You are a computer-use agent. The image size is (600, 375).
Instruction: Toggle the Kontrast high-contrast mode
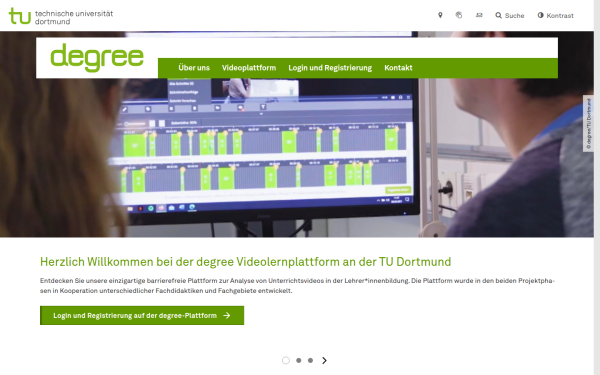556,15
